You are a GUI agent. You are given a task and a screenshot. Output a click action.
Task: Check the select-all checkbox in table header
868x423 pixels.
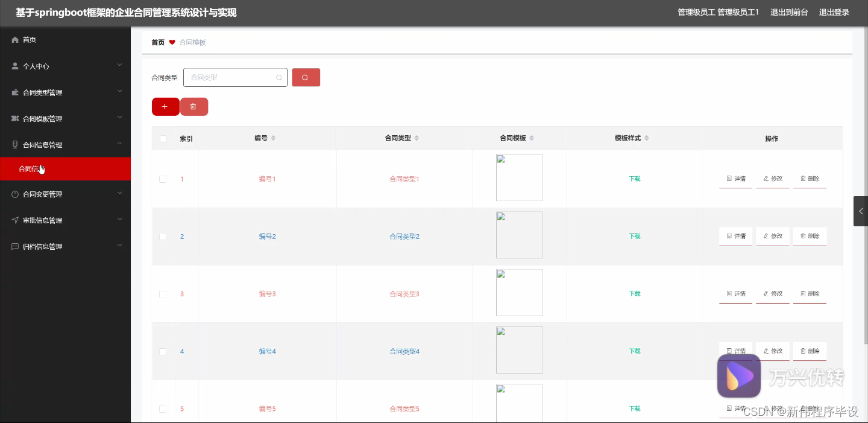click(x=162, y=138)
